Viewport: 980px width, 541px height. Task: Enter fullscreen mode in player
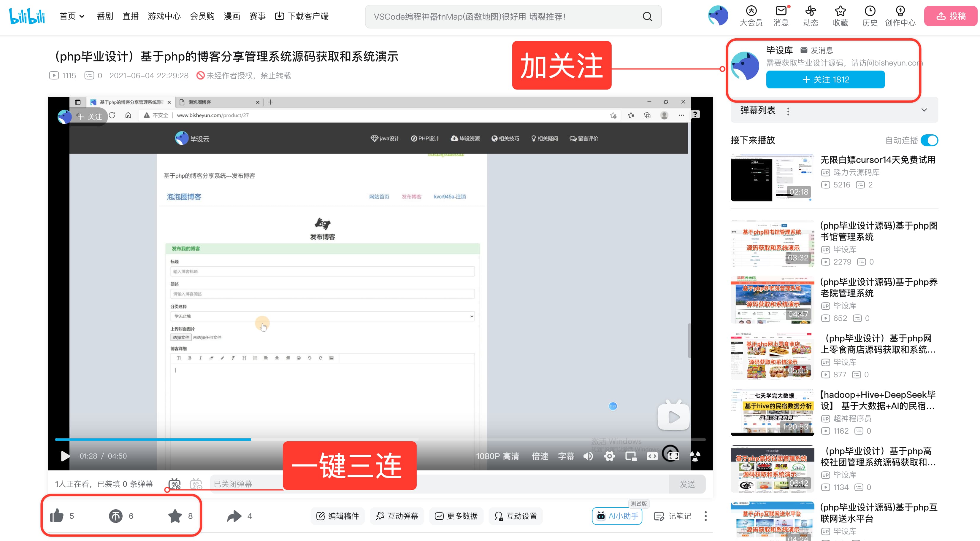tap(673, 456)
